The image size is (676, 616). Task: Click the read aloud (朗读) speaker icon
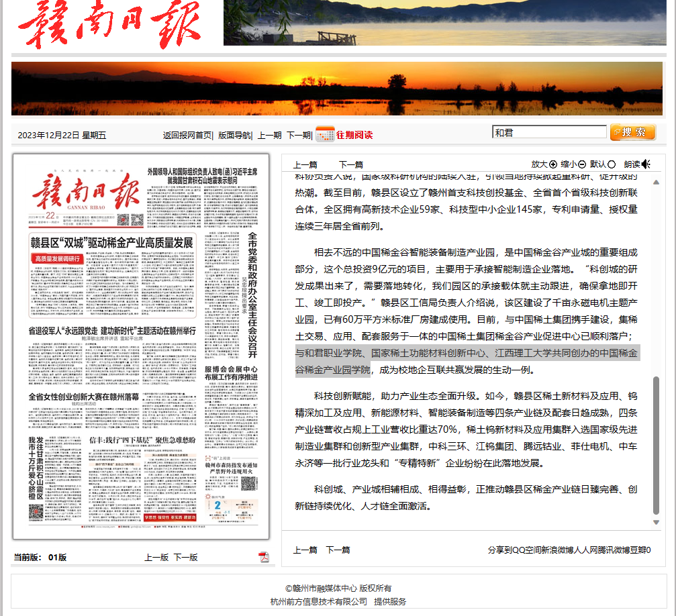(x=646, y=164)
